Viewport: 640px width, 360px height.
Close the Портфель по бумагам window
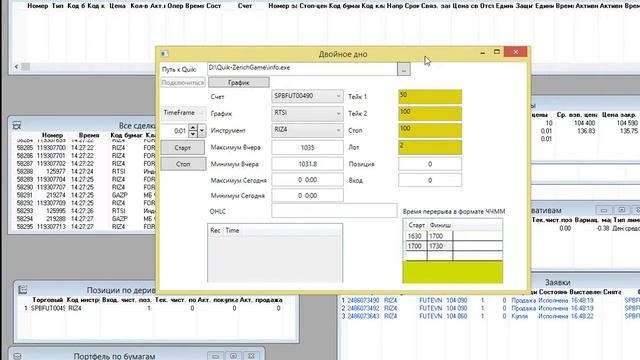(x=251, y=356)
